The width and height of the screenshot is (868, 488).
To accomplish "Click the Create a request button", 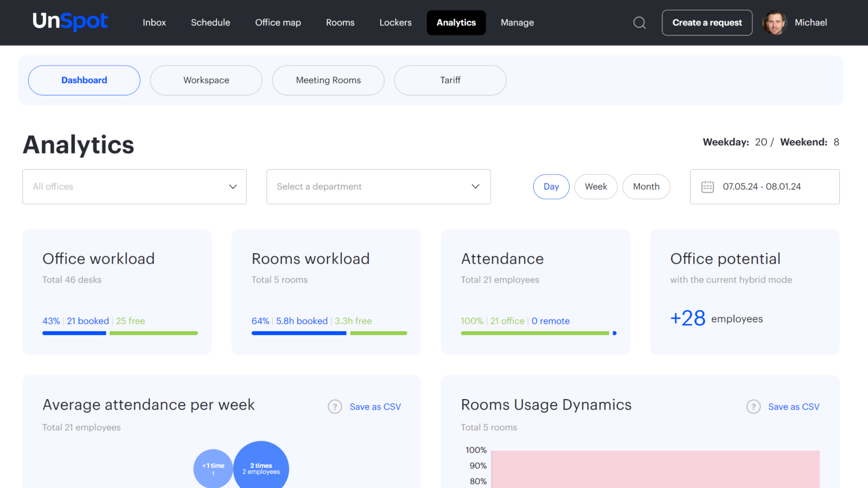I will 707,22.
